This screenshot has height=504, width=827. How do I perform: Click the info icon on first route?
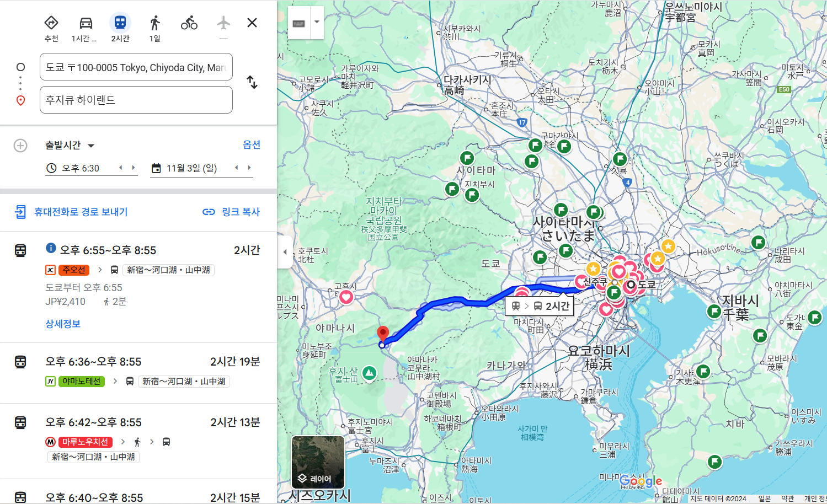[51, 248]
